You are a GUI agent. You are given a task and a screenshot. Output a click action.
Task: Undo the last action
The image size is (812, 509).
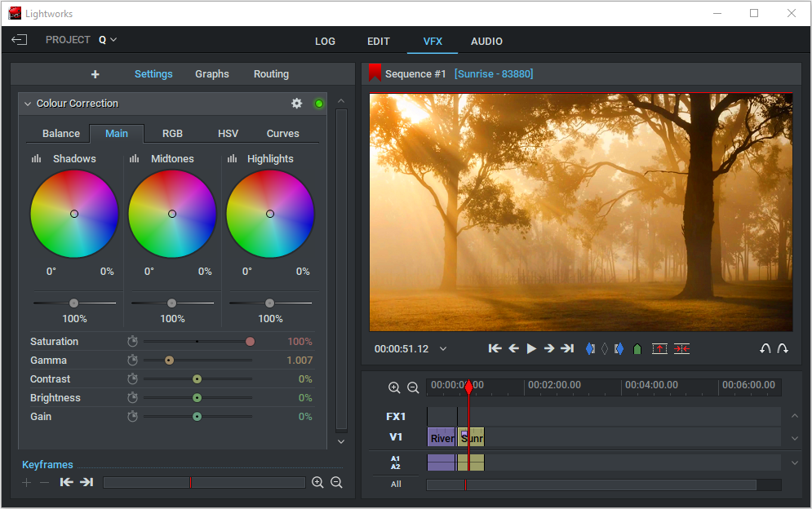(x=765, y=348)
